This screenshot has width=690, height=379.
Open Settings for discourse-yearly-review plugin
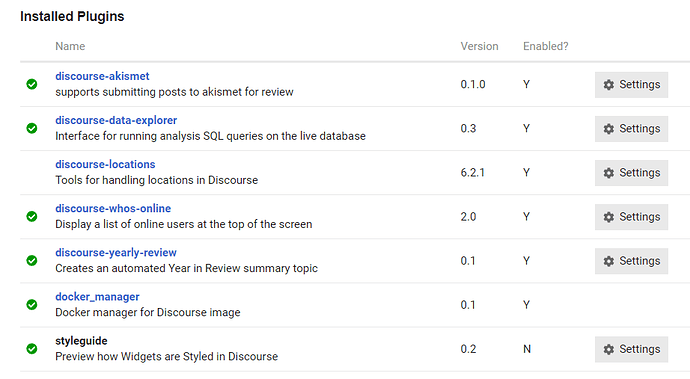coord(631,261)
